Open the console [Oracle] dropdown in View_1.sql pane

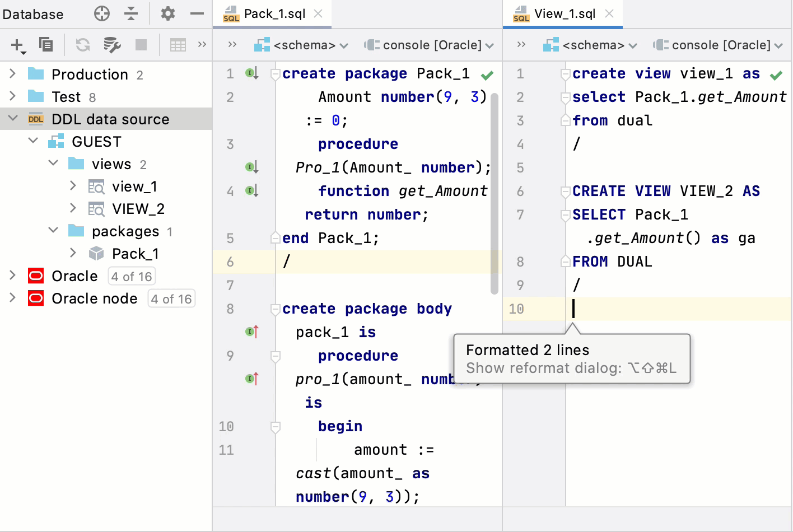tap(719, 45)
